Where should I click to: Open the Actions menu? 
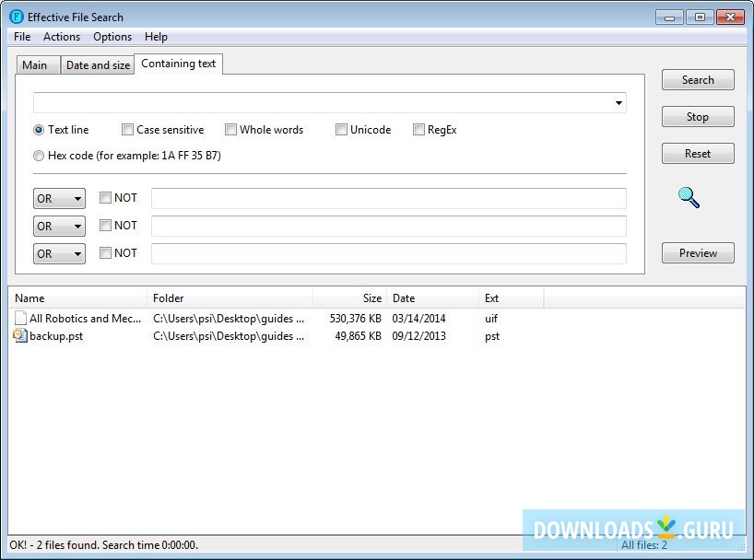pyautogui.click(x=62, y=37)
